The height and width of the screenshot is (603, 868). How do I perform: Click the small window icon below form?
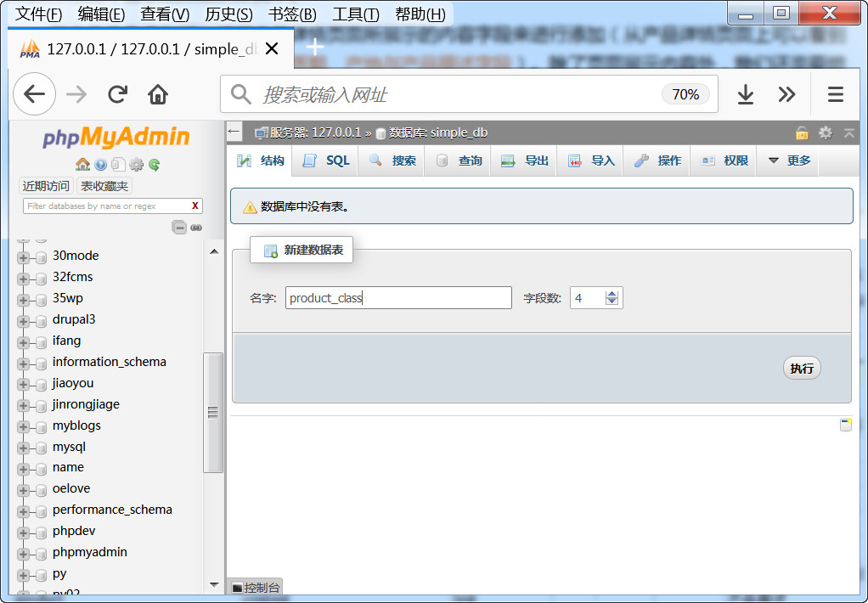[x=845, y=425]
